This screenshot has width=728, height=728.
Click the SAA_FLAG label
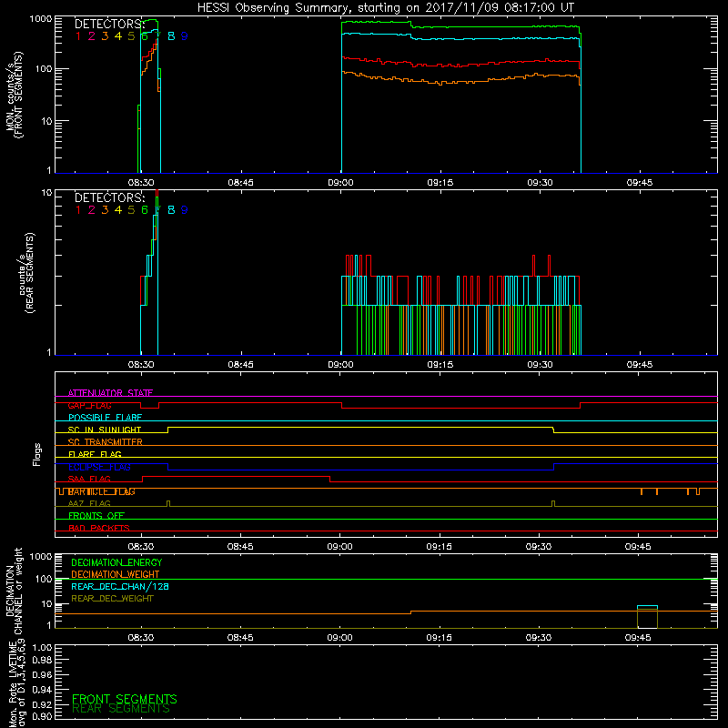(x=89, y=479)
